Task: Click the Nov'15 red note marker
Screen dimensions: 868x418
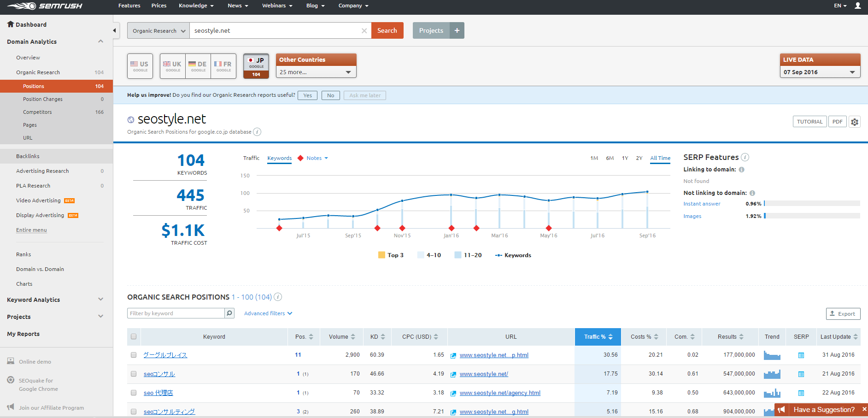Action: (x=402, y=228)
